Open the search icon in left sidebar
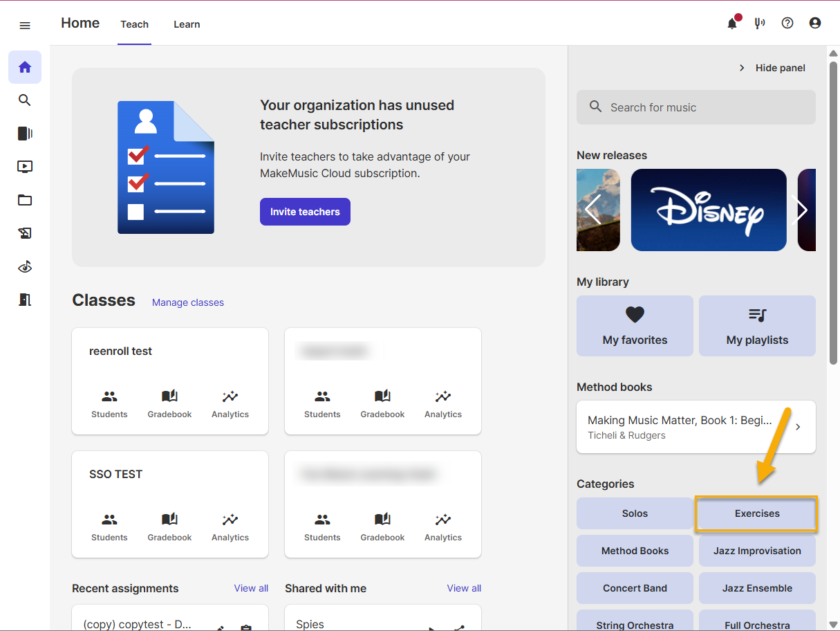This screenshot has height=631, width=840. 25,100
